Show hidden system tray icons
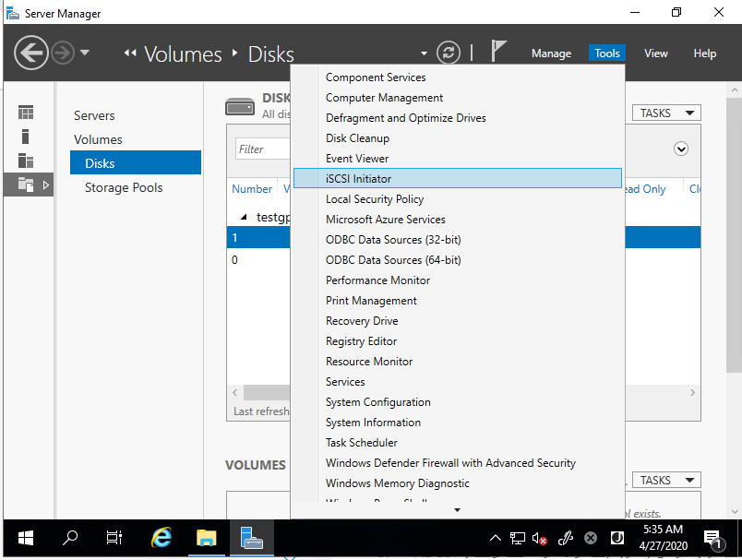Screen dimensions: 742x560 [x=496, y=538]
